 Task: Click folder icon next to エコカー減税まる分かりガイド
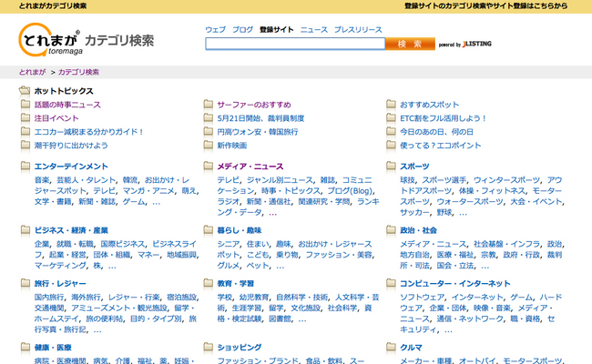26,131
